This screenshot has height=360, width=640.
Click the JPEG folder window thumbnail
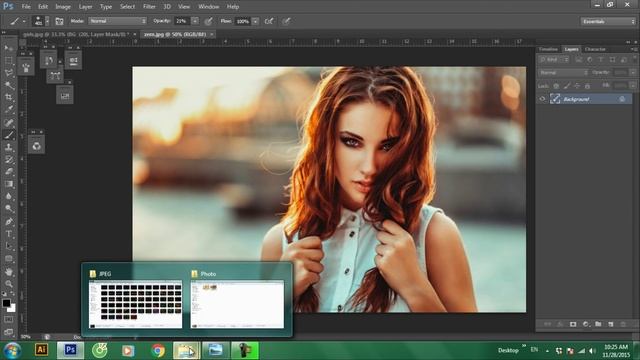coord(136,304)
